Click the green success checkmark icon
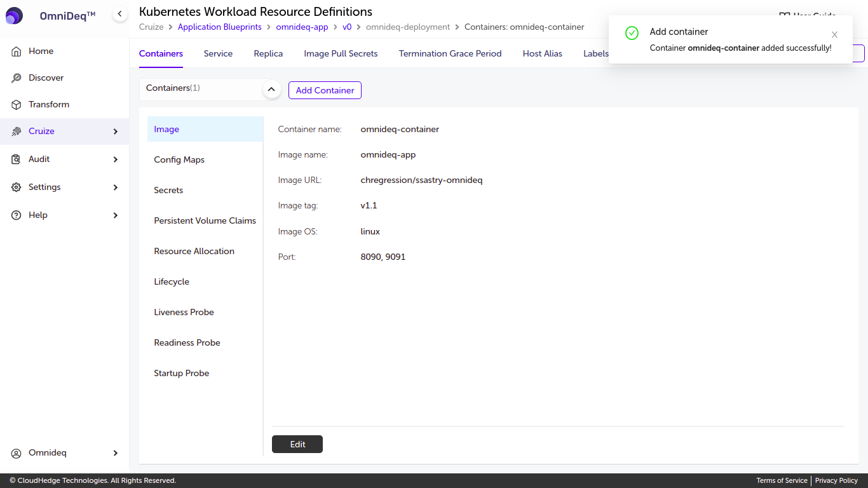Image resolution: width=868 pixels, height=488 pixels. [632, 33]
